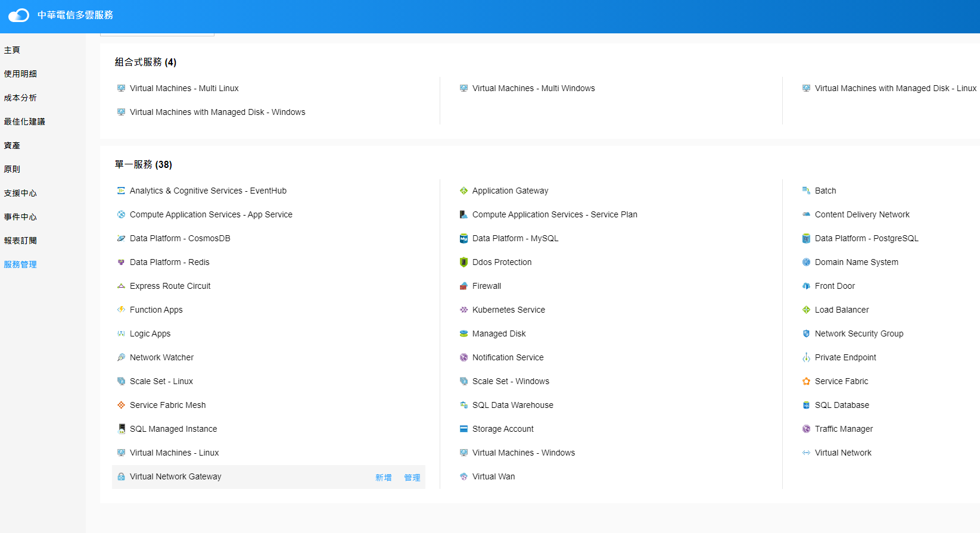This screenshot has width=980, height=533.
Task: Click the Virtual Network icon
Action: click(807, 453)
